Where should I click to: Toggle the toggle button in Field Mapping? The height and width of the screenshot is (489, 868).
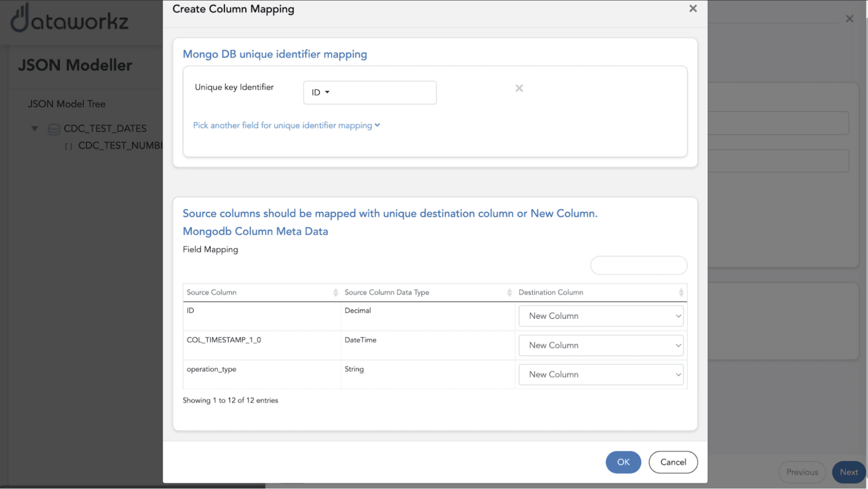click(x=638, y=265)
